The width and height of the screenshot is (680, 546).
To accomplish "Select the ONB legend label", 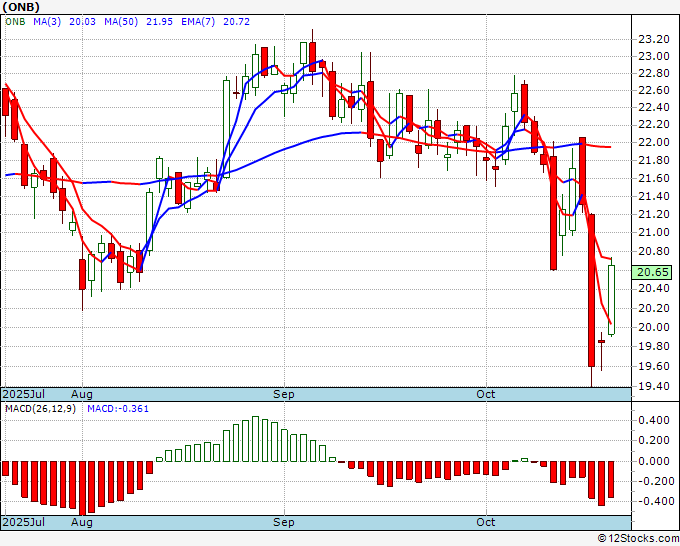I will (x=15, y=21).
